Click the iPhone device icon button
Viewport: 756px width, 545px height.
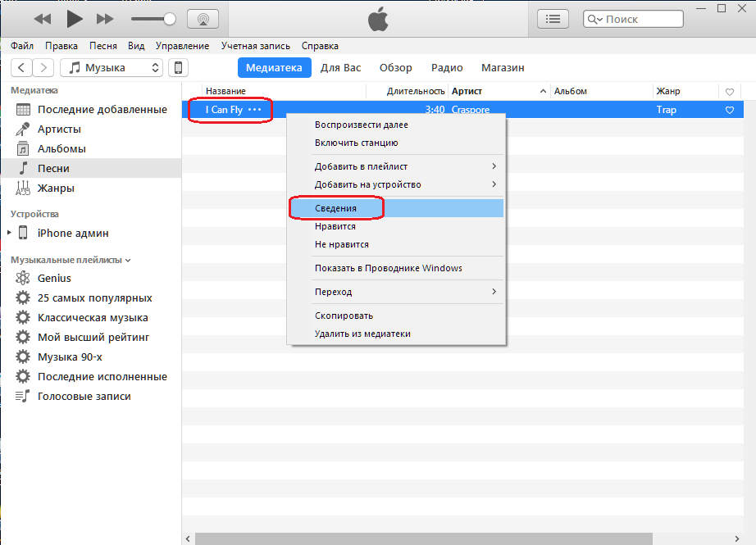tap(178, 67)
